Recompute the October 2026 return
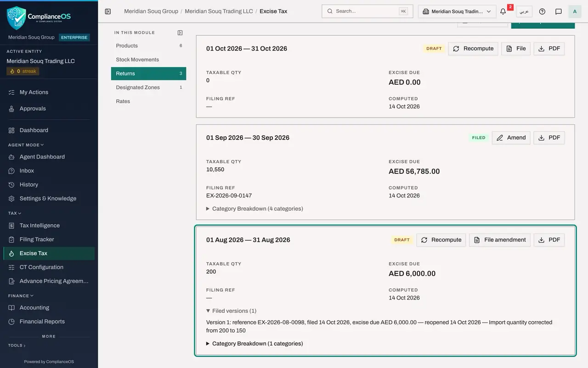 point(473,49)
